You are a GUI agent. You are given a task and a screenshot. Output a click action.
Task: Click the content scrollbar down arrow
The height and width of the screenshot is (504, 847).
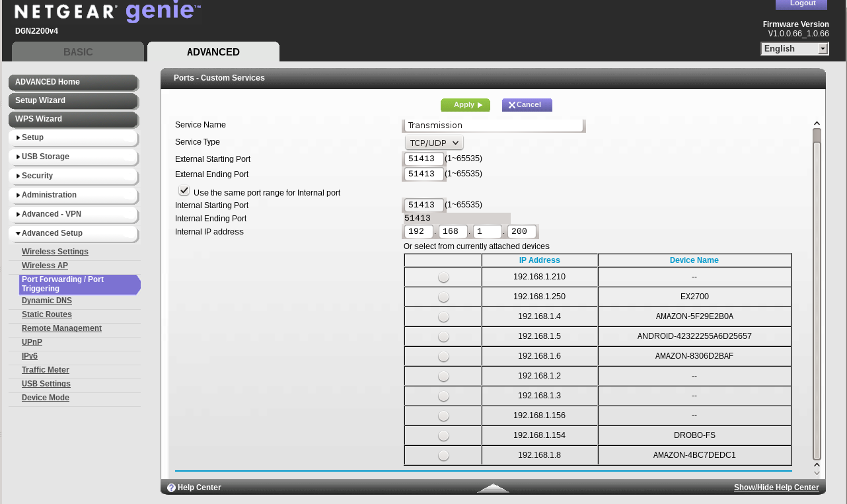pos(817,472)
